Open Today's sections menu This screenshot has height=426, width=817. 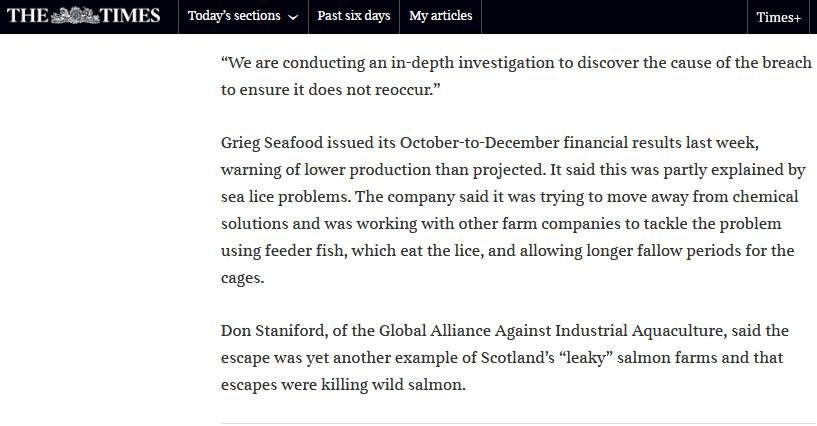point(243,17)
